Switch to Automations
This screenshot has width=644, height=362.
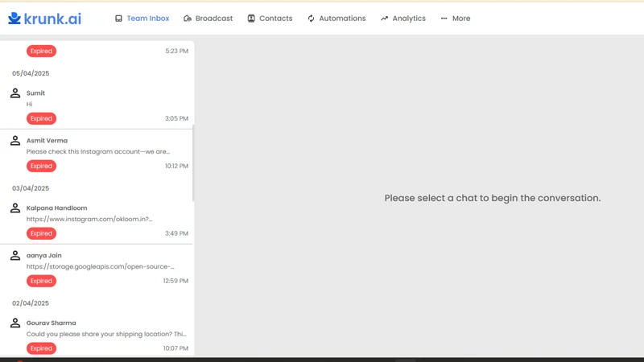(x=336, y=19)
